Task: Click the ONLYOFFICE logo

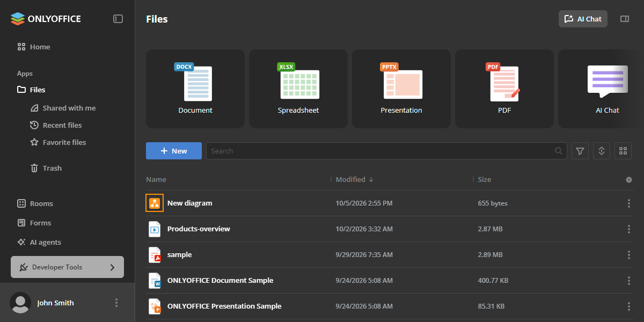Action: pyautogui.click(x=46, y=19)
